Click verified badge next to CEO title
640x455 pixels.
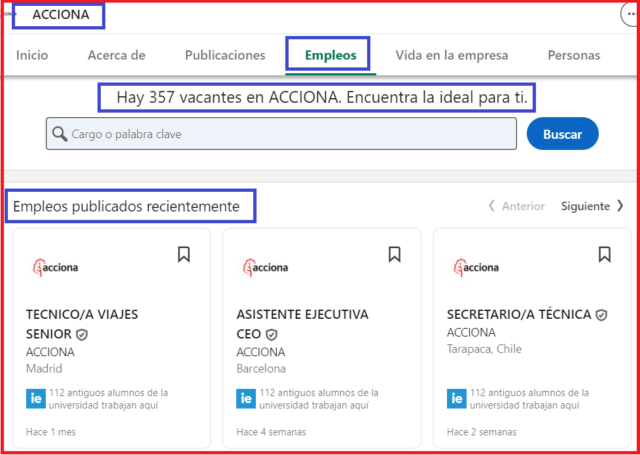coord(271,335)
